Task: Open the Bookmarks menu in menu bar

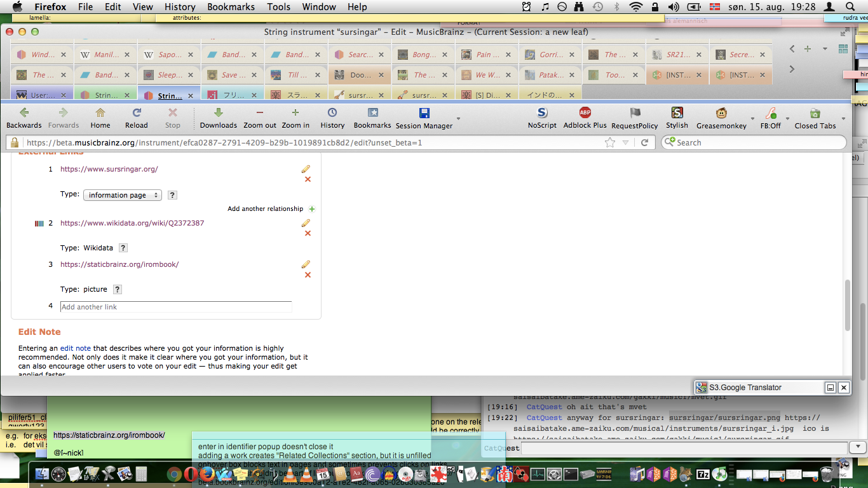Action: tap(231, 7)
